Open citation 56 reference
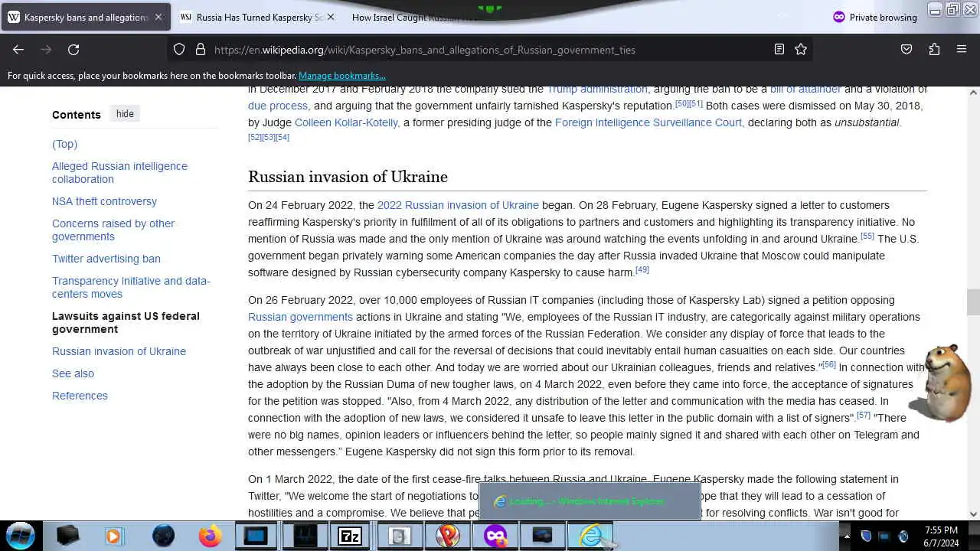980x551 pixels. [828, 364]
